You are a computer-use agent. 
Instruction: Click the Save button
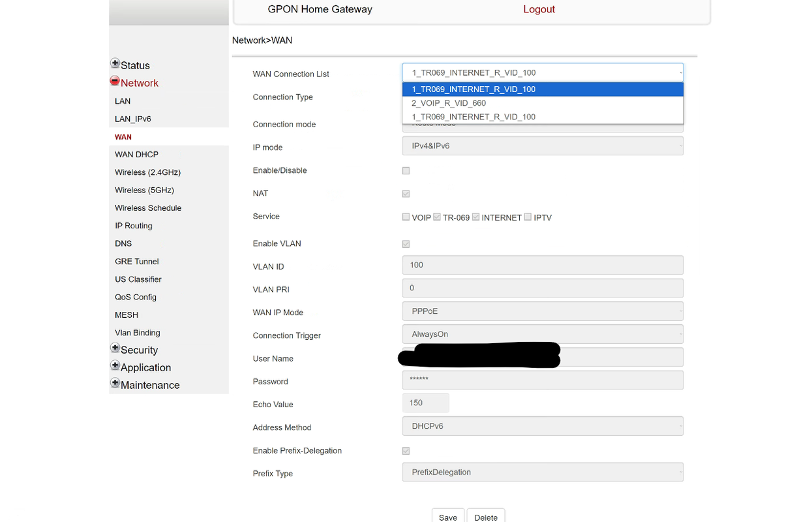tap(448, 517)
